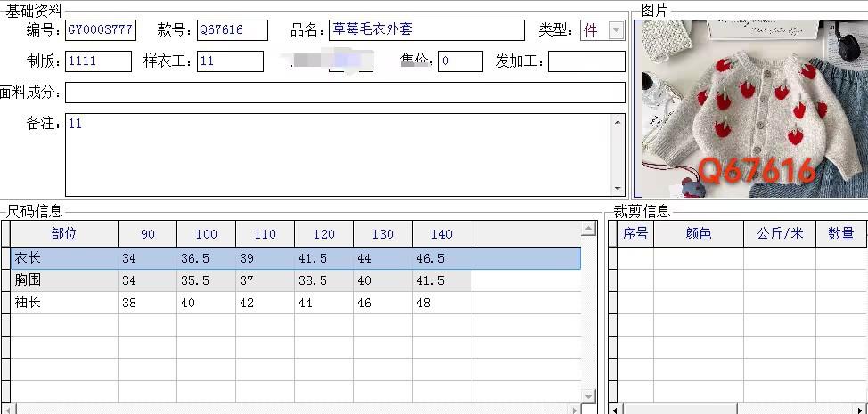868x414 pixels.
Task: Click the 120 size column header
Action: click(x=323, y=234)
